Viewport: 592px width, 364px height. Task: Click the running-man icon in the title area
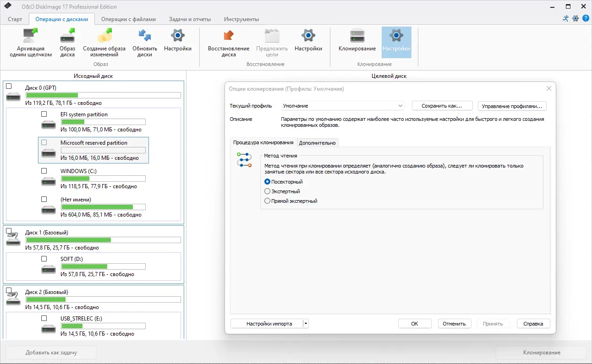point(565,18)
